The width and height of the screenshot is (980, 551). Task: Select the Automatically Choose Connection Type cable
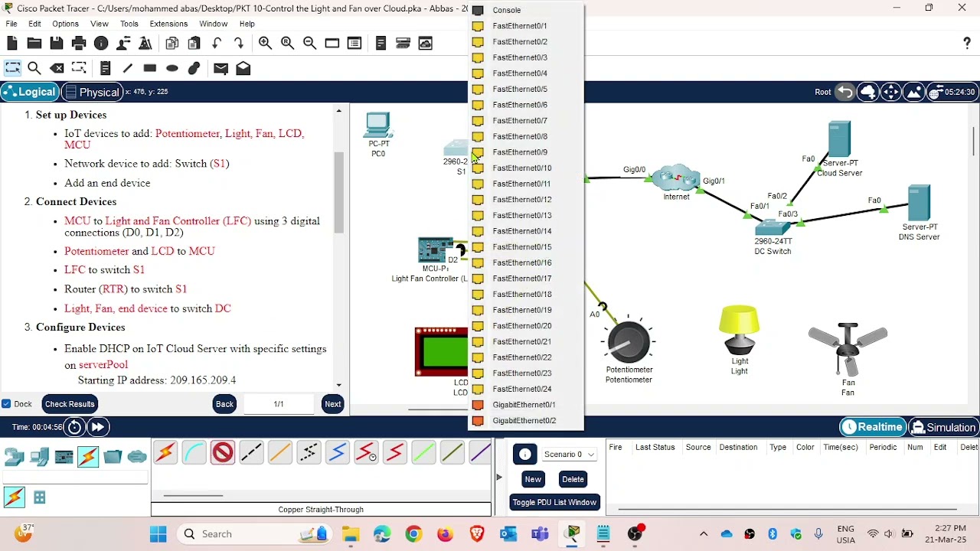click(165, 453)
